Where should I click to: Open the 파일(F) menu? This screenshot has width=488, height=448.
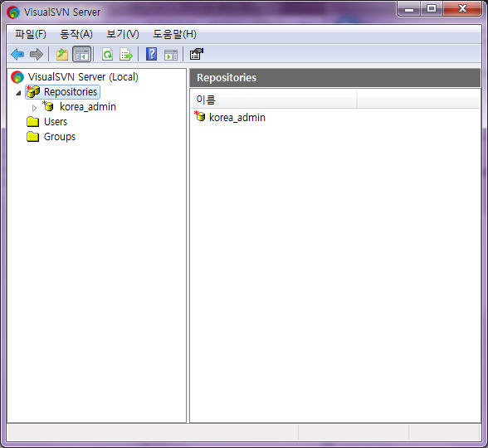click(31, 34)
